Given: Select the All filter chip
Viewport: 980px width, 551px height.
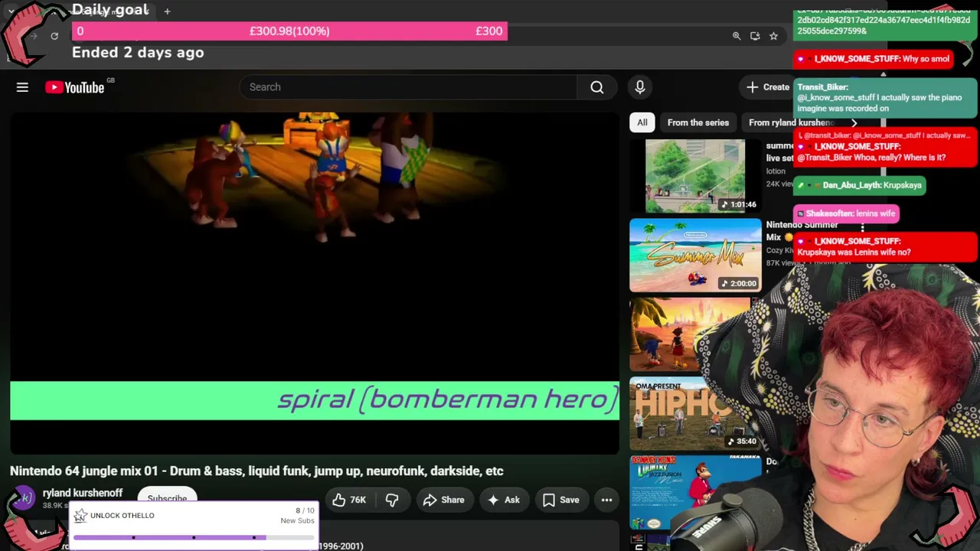Looking at the screenshot, I should click(x=642, y=122).
